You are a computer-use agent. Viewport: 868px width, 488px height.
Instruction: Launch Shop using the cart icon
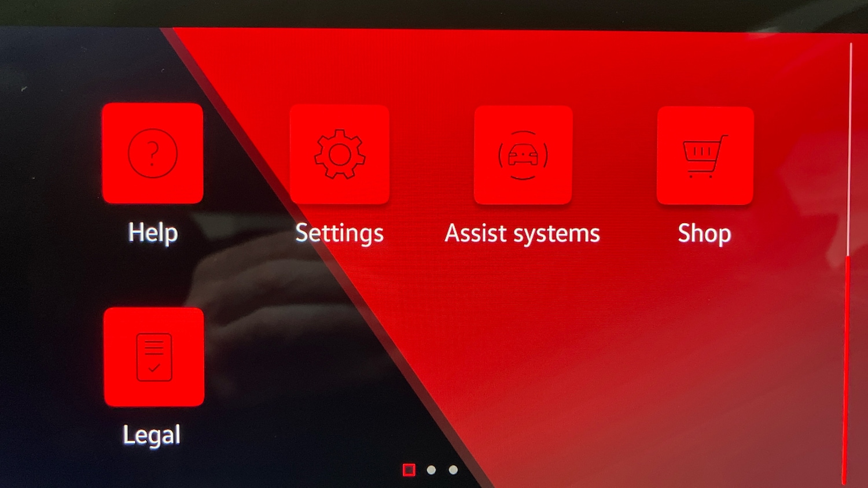pos(705,156)
